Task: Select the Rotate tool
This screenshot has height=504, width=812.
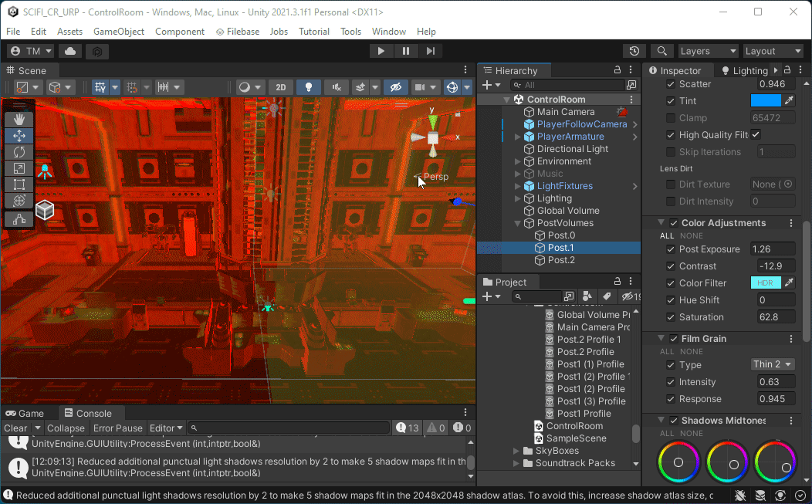Action: point(19,152)
